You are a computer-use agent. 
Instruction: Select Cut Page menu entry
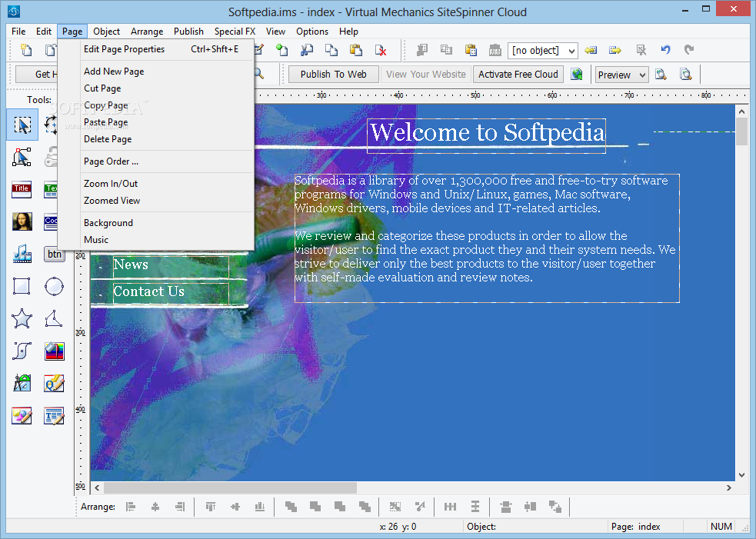(166, 88)
